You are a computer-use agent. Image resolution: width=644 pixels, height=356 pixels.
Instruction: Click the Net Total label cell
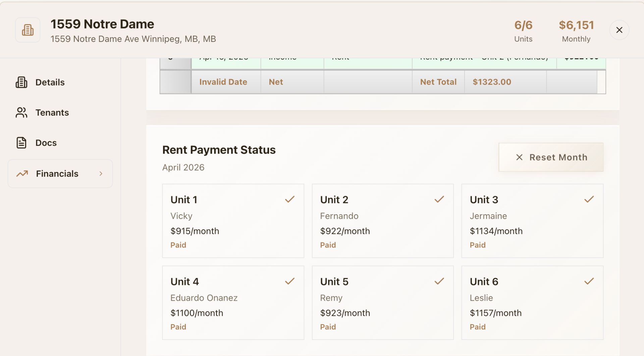tap(438, 82)
